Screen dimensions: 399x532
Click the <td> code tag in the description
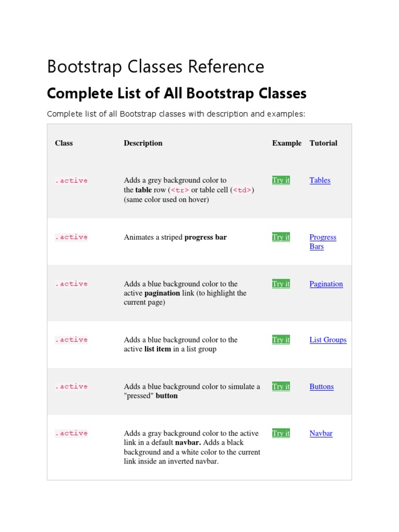point(242,190)
